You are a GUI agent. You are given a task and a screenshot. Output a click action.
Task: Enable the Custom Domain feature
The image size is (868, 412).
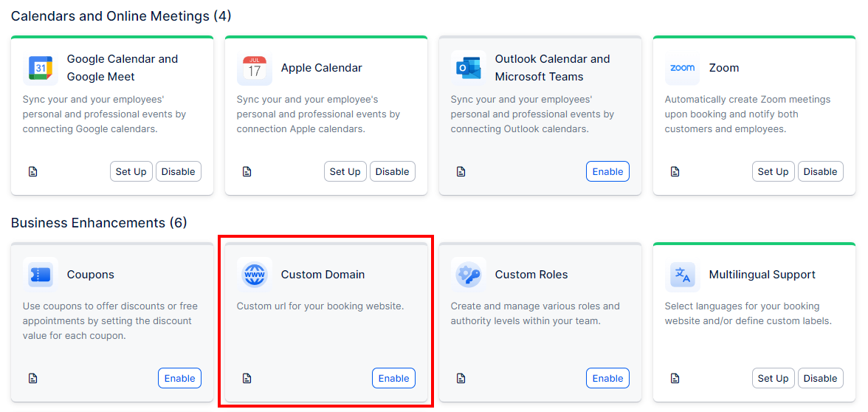click(393, 378)
